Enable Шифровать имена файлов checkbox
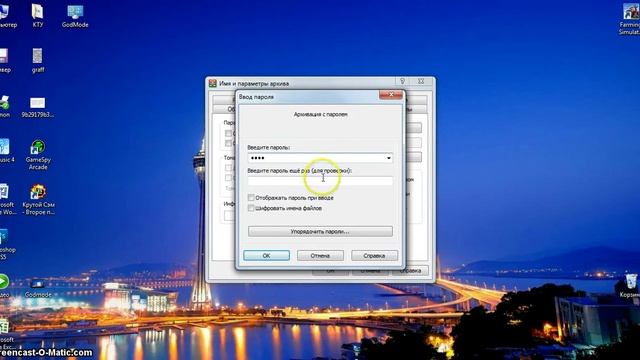The image size is (640, 360). (x=251, y=208)
